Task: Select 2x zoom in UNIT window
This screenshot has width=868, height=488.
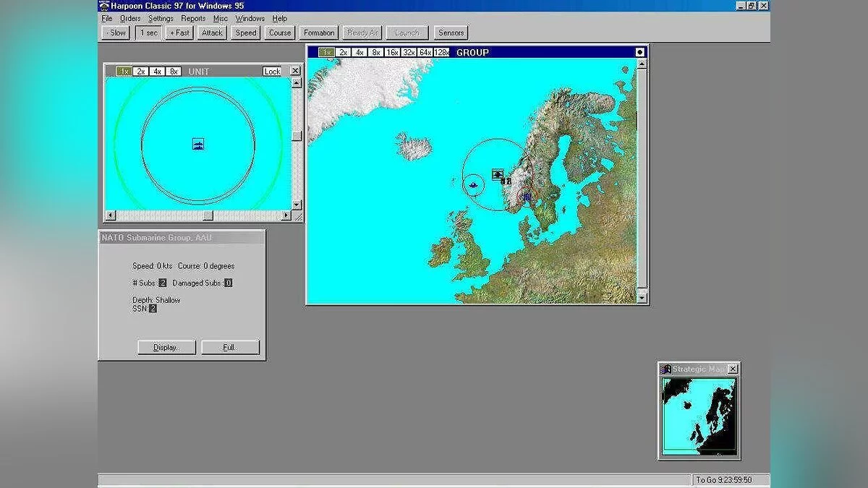Action: pos(140,71)
